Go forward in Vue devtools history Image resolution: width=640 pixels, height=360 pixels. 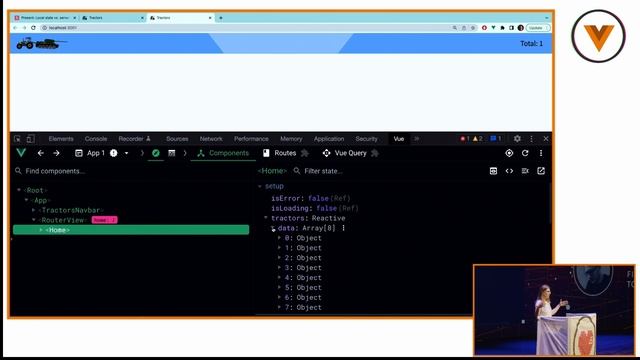point(56,153)
